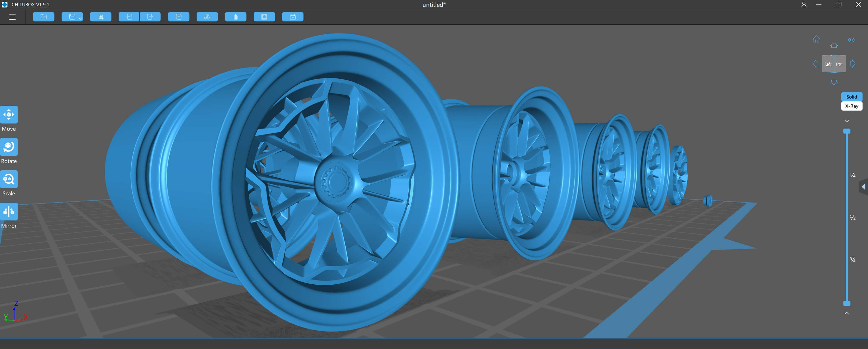The image size is (868, 349).
Task: Reset view with the Home icon
Action: coord(816,39)
